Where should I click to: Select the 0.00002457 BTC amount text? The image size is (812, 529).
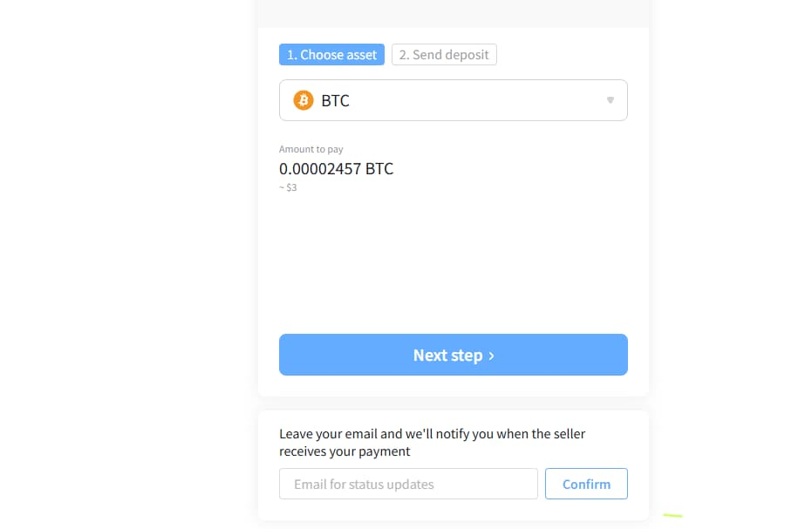(336, 169)
